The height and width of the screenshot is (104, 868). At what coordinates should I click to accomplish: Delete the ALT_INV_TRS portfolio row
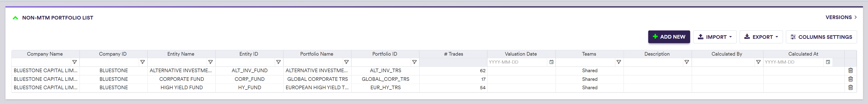(850, 70)
